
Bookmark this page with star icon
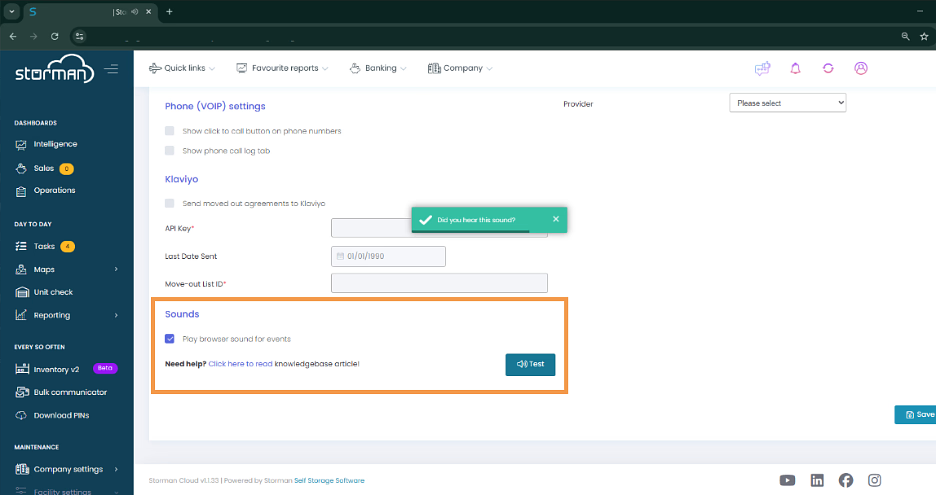click(x=924, y=36)
